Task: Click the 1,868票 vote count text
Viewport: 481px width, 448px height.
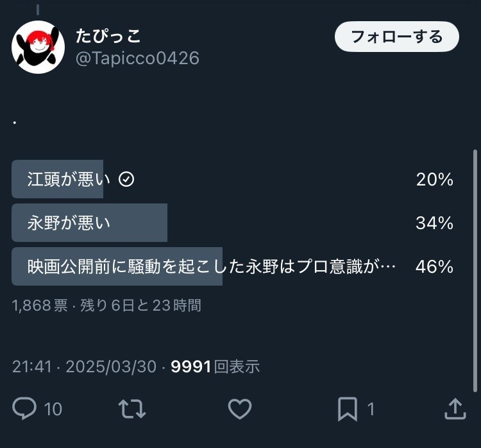Action: (x=40, y=306)
